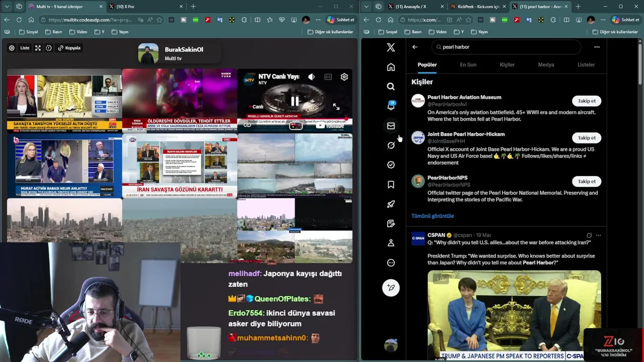Screen dimensions: 644x362
Task: Click the X compose post button
Action: (x=391, y=288)
